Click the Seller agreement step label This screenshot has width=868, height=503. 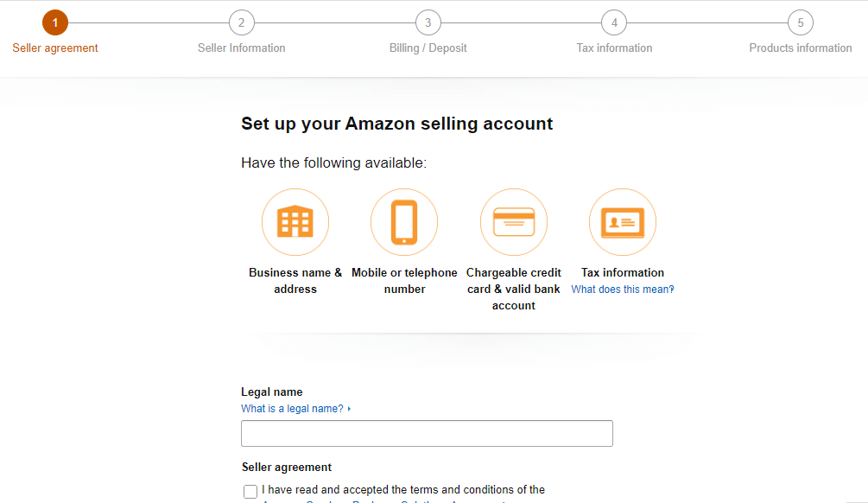pyautogui.click(x=55, y=48)
